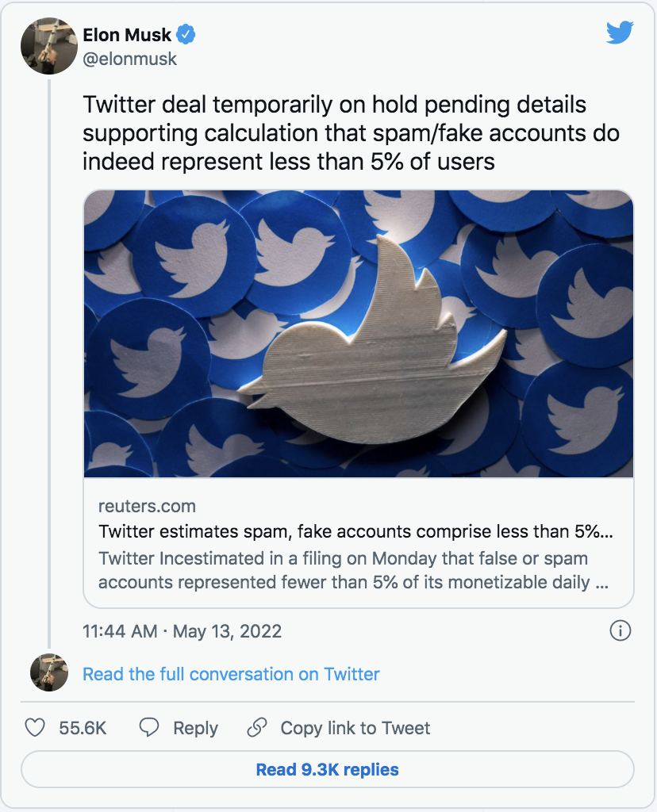Click the chain link copy icon
The height and width of the screenshot is (812, 657).
pos(256,728)
